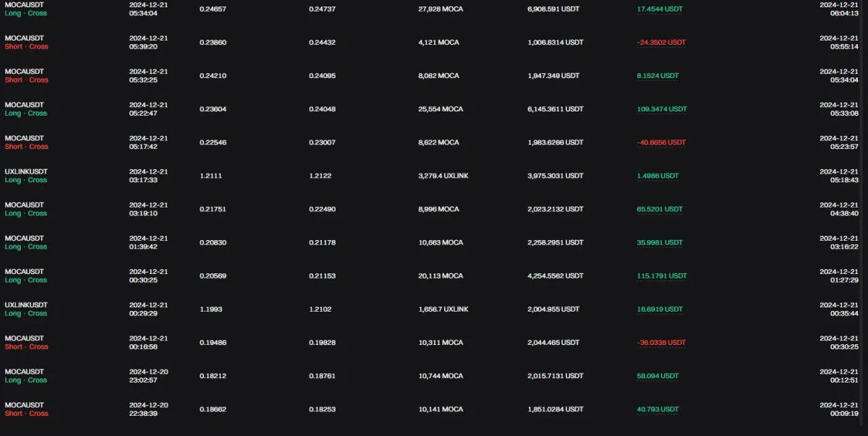Open the 16.6919 USDT PnL details

click(660, 309)
